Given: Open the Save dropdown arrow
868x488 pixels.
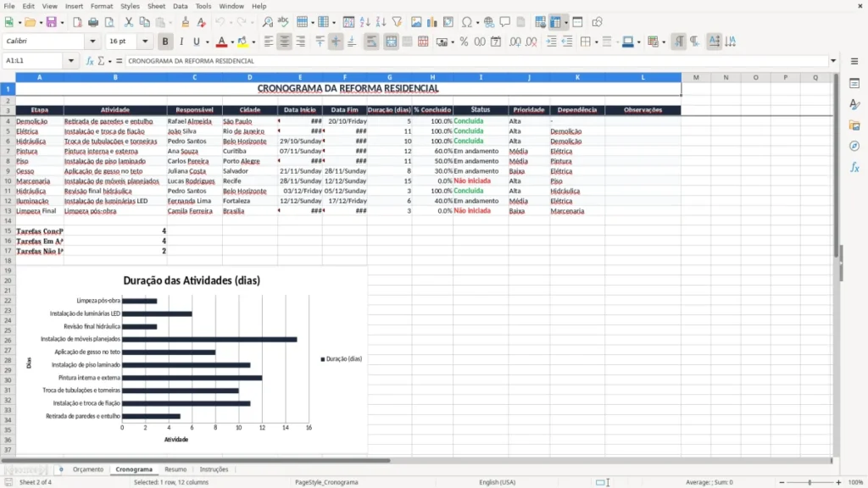Looking at the screenshot, I should click(62, 23).
